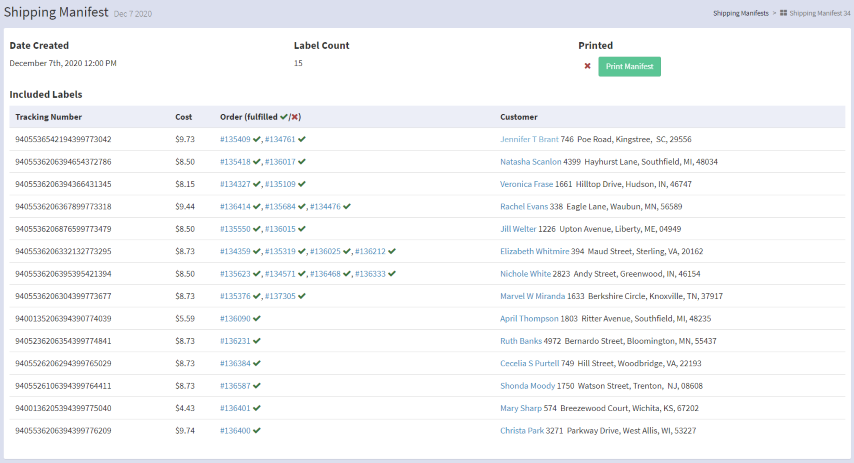This screenshot has height=463, width=854.
Task: Click Shipping Manifest 34 breadcrumb text
Action: (820, 13)
